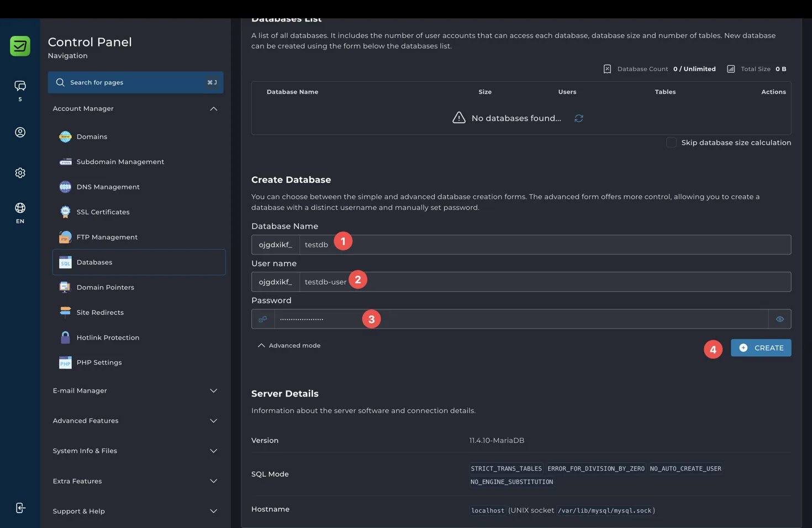Expand the Extra Features section
Screen dimensions: 812x528
click(214, 481)
